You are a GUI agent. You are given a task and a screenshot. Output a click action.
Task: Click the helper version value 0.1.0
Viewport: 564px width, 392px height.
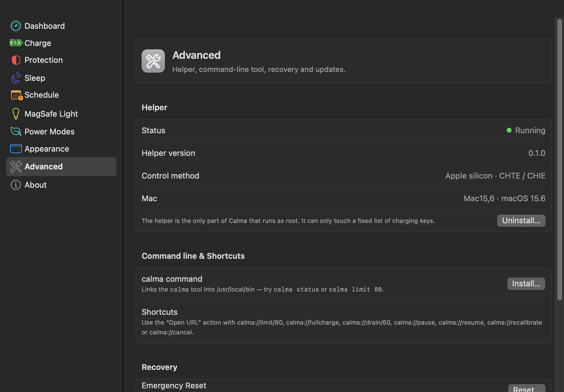point(537,153)
